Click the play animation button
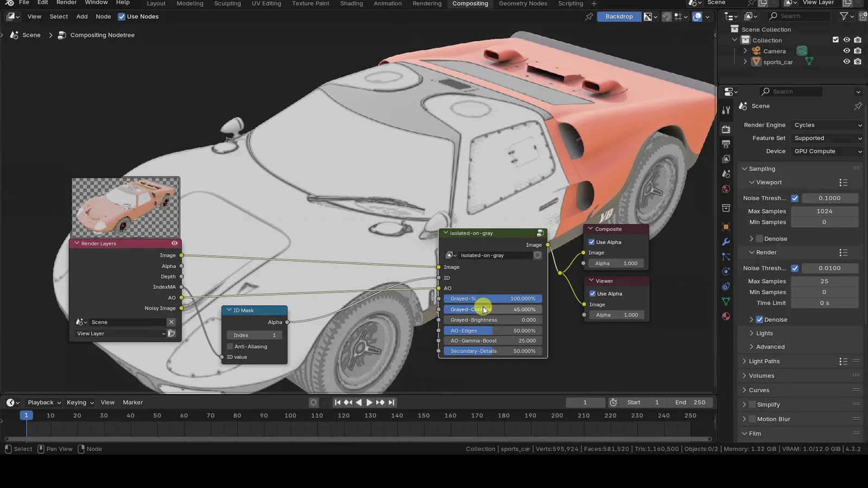 coord(369,402)
